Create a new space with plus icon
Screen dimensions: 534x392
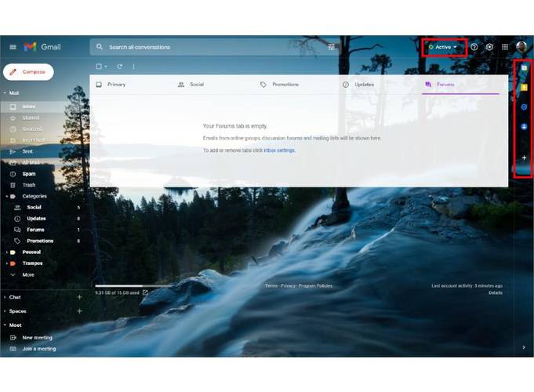pyautogui.click(x=79, y=311)
